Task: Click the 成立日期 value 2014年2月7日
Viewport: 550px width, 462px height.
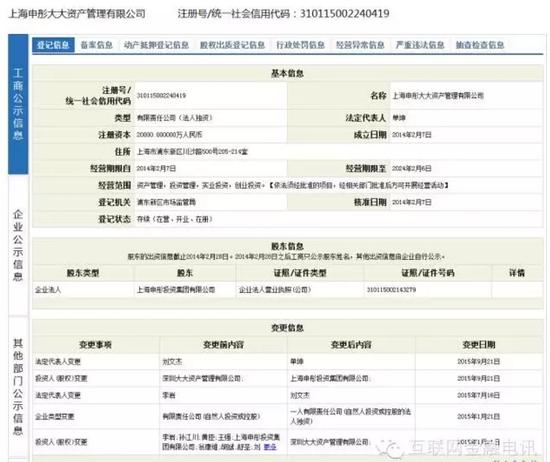Action: pos(412,135)
